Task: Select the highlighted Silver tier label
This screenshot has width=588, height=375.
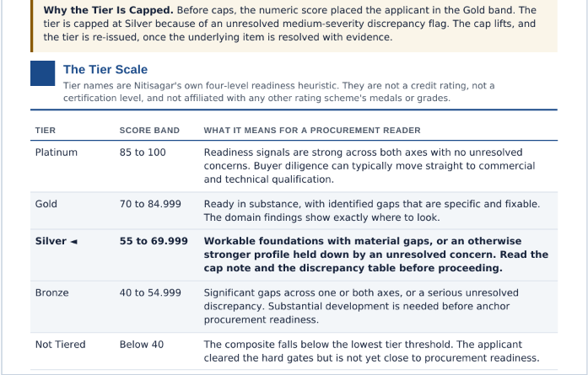Action: click(51, 241)
